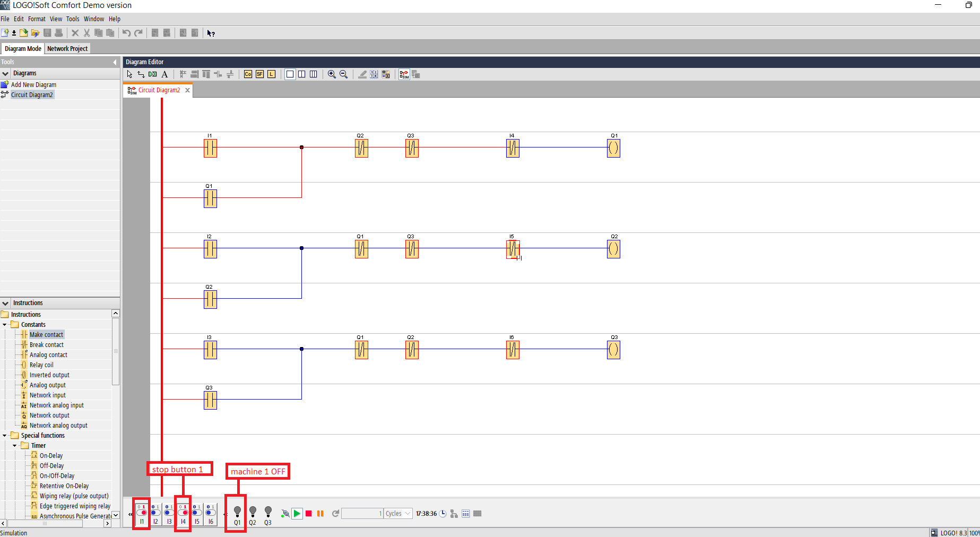The width and height of the screenshot is (980, 537).
Task: Click the simulation clock icon near the time display
Action: tap(443, 513)
